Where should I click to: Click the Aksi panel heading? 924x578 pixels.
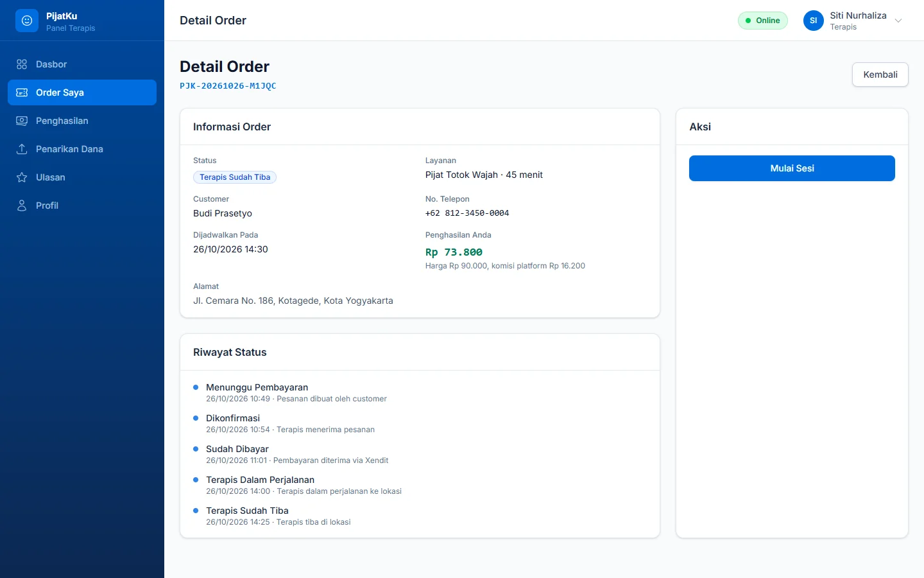click(700, 127)
